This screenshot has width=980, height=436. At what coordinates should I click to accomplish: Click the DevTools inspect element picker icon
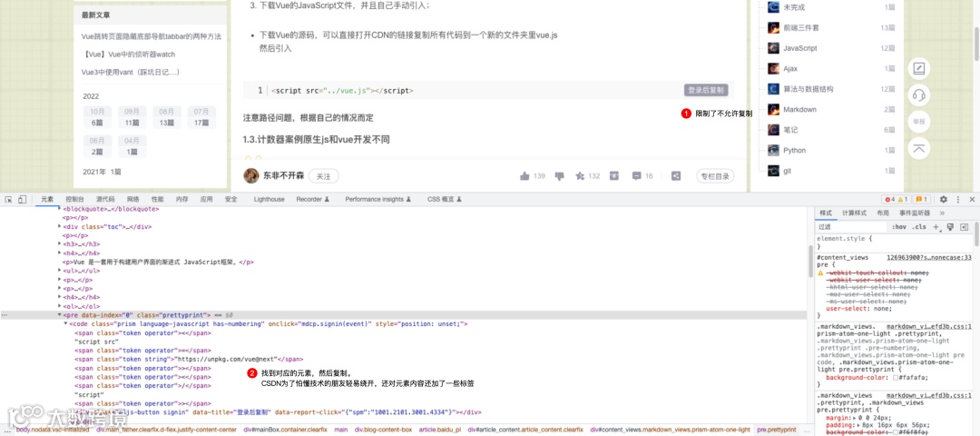pyautogui.click(x=9, y=199)
